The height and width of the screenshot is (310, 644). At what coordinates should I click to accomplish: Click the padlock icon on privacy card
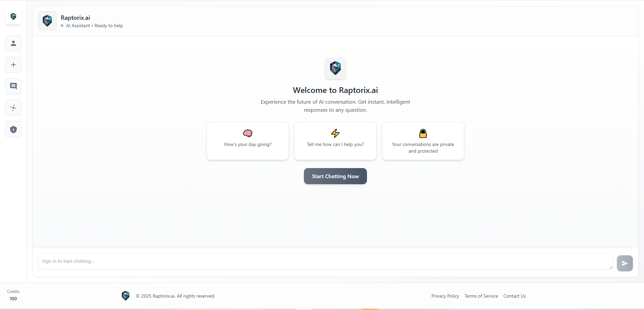click(423, 133)
